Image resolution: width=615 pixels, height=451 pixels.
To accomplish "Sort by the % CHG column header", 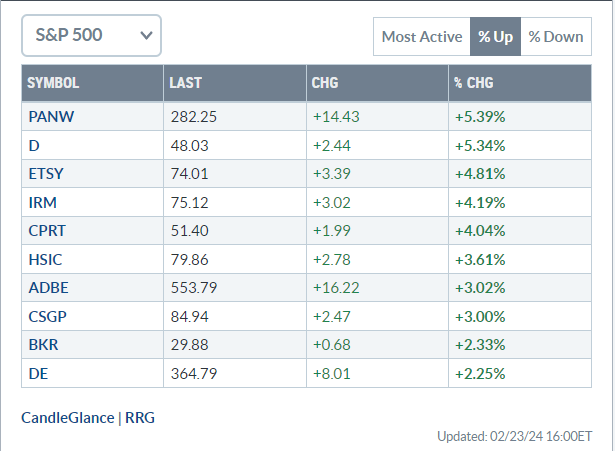I will coord(473,83).
